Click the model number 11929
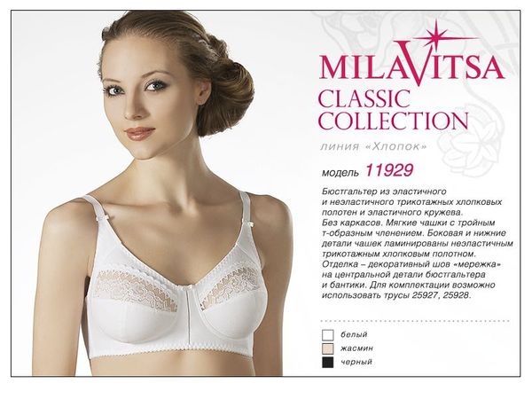Screen dimensions: 532x399 tap(389, 170)
